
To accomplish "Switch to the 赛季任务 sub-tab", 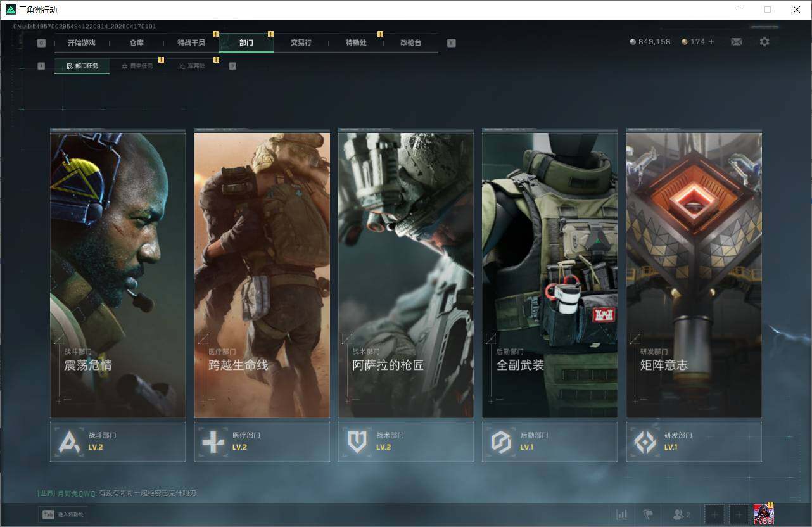I will [x=137, y=66].
